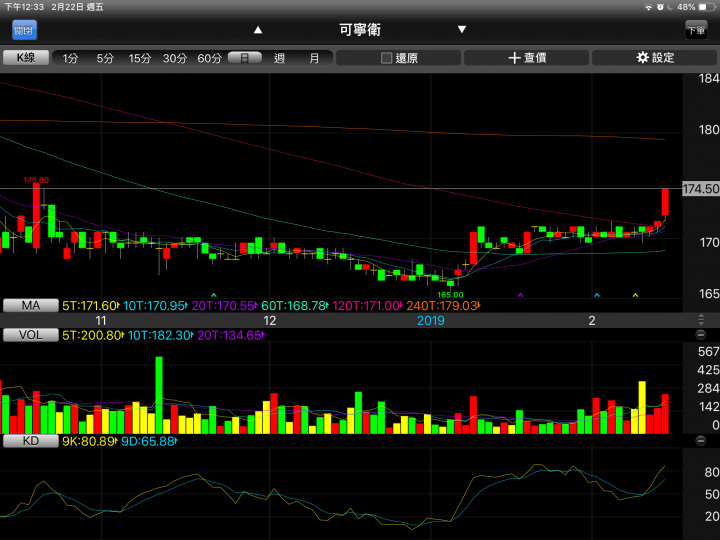Switch to 1分 timeframe
This screenshot has height=540, width=720.
coord(70,58)
